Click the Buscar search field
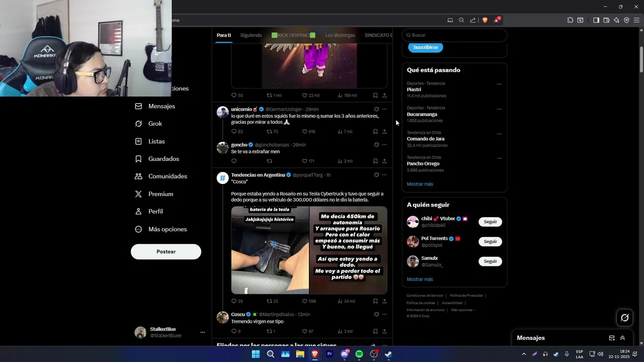The height and width of the screenshot is (362, 644). (454, 35)
